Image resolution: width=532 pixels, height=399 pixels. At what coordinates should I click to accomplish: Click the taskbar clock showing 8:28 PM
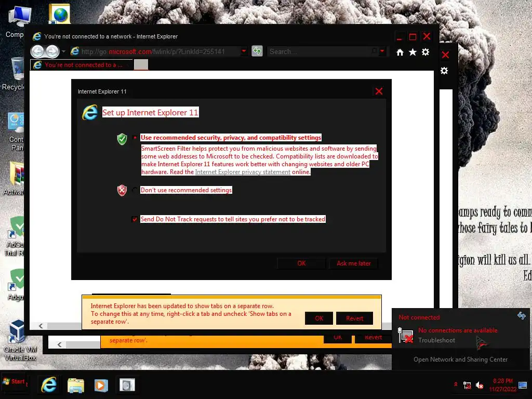(x=503, y=385)
